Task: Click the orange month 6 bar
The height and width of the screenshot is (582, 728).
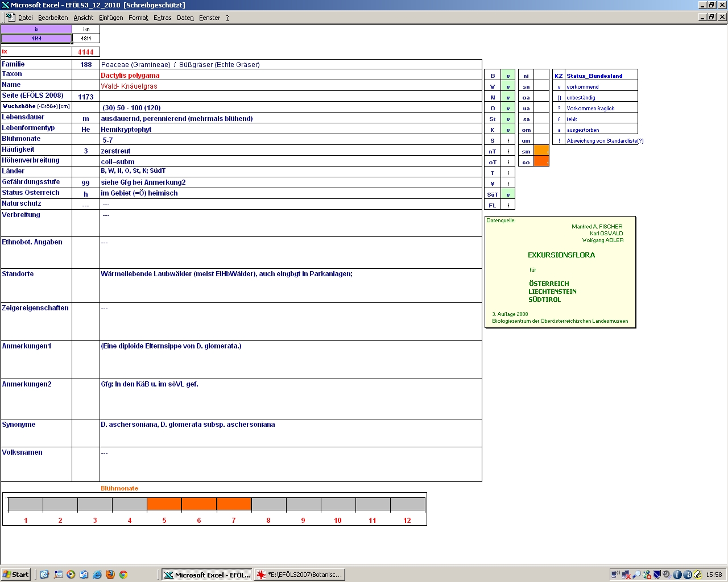Action: pyautogui.click(x=198, y=504)
